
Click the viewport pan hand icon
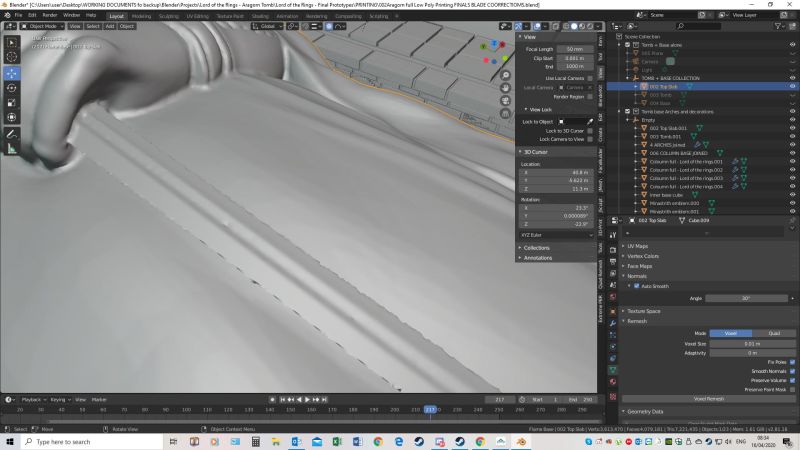coord(505,88)
